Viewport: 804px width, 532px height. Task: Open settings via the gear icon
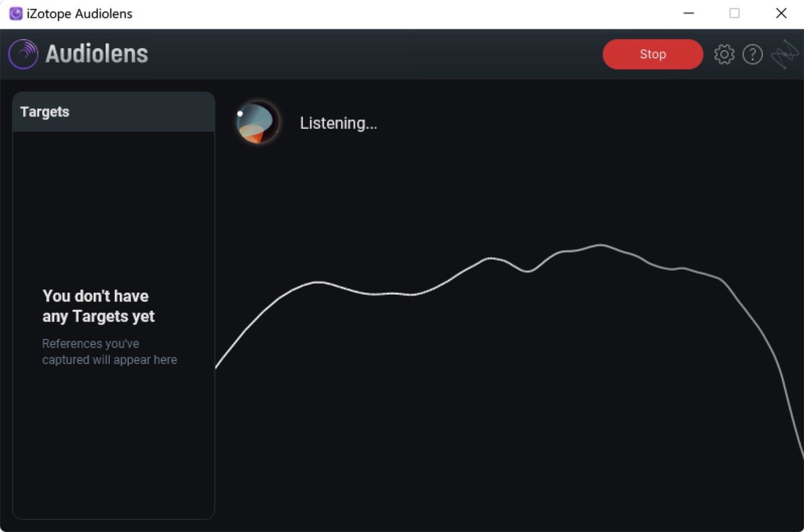pyautogui.click(x=724, y=54)
